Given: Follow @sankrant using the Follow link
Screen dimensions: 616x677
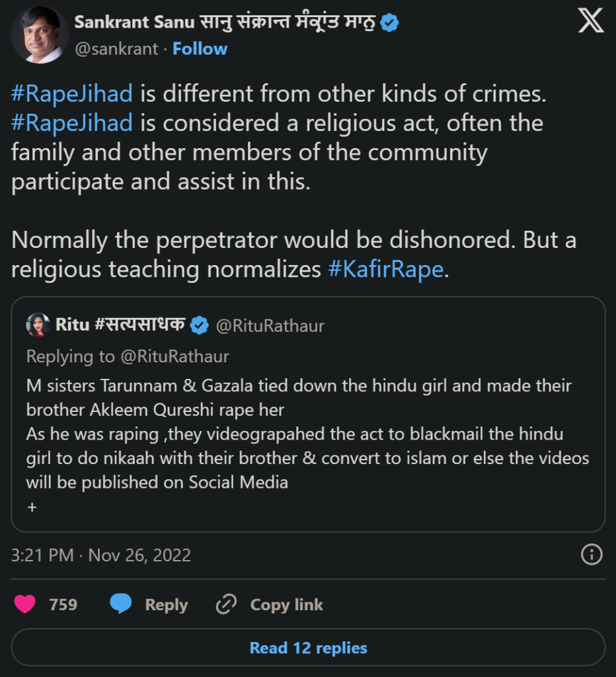Looking at the screenshot, I should click(x=200, y=48).
